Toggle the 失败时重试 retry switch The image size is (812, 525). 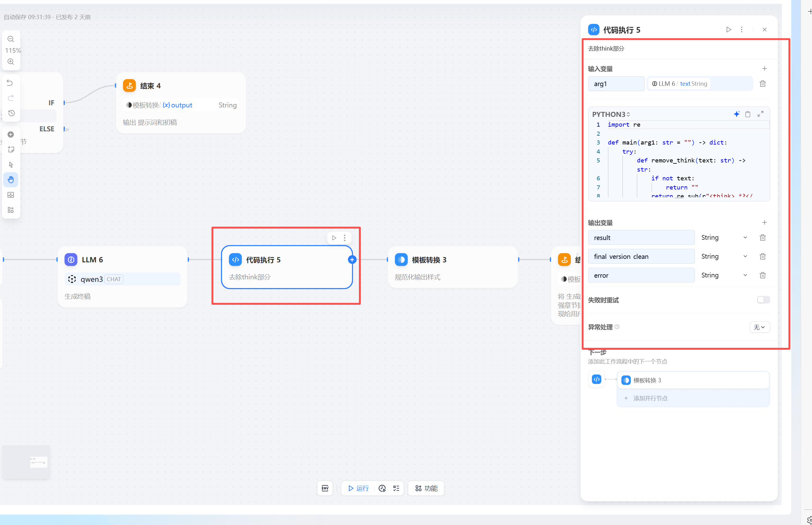(x=763, y=300)
